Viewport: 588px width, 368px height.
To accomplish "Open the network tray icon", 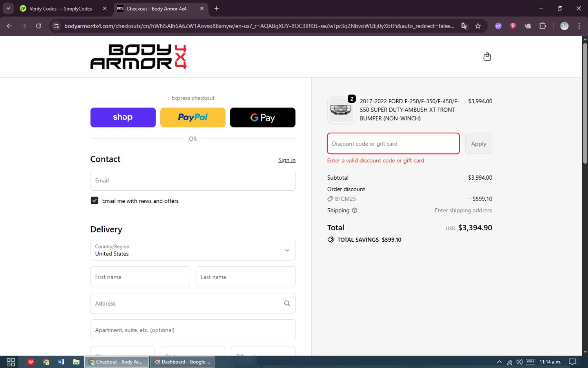I will (510, 362).
